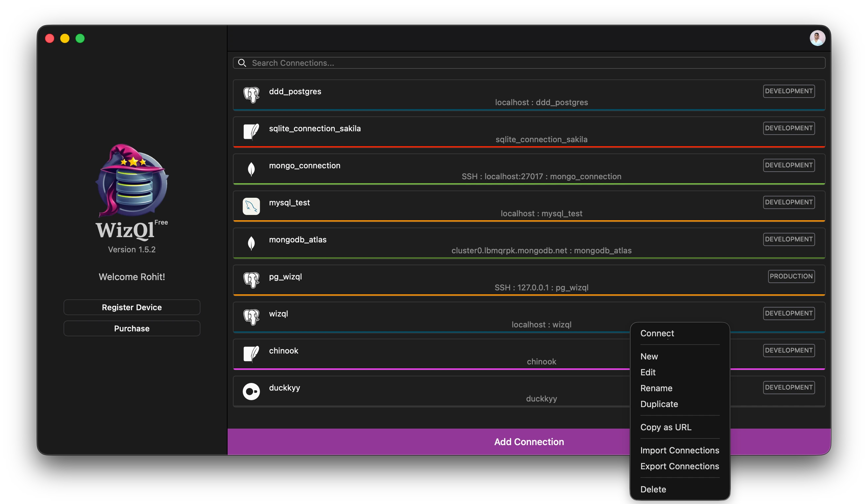Click the search magnifier icon
The image size is (868, 504).
point(242,63)
